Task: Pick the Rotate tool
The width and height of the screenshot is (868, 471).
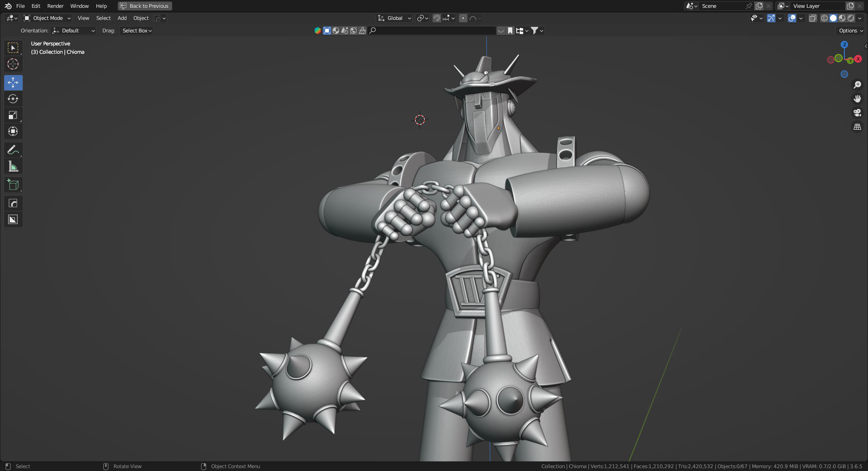Action: click(13, 99)
